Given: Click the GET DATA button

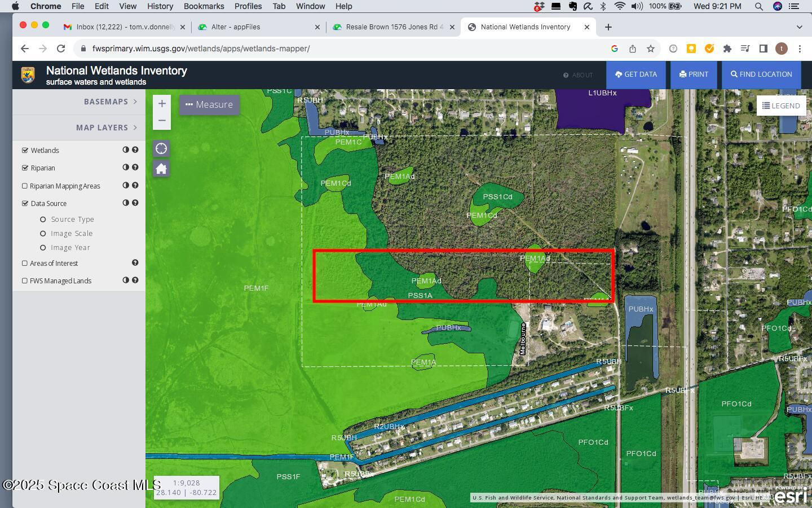Looking at the screenshot, I should point(636,75).
